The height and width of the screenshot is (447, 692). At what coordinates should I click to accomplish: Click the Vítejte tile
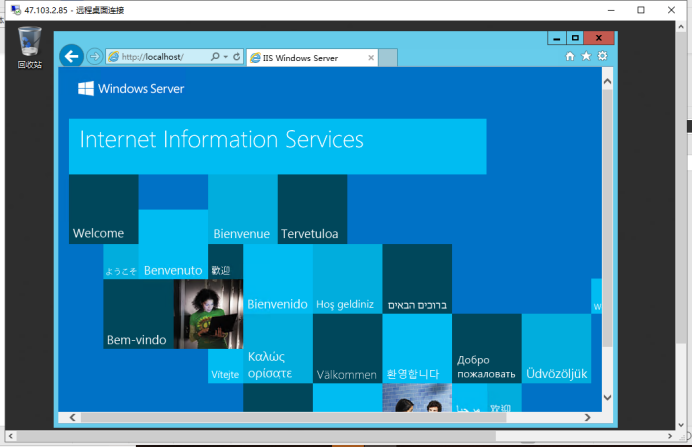(x=226, y=366)
